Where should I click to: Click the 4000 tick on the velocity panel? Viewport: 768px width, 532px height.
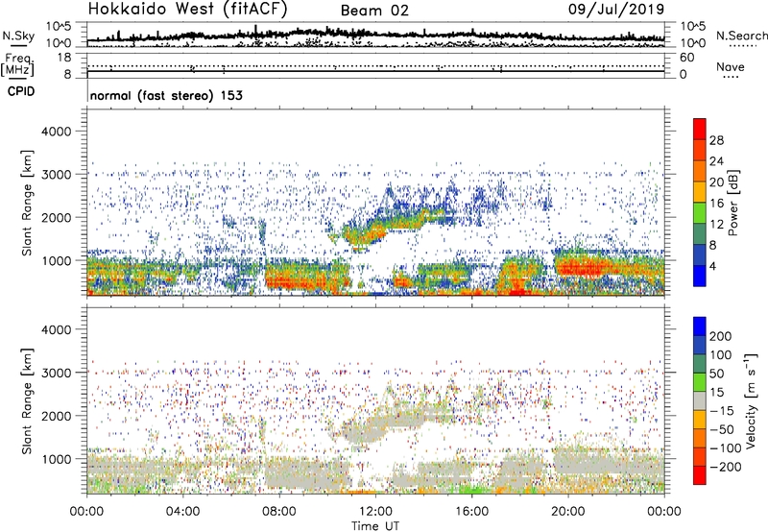57,329
